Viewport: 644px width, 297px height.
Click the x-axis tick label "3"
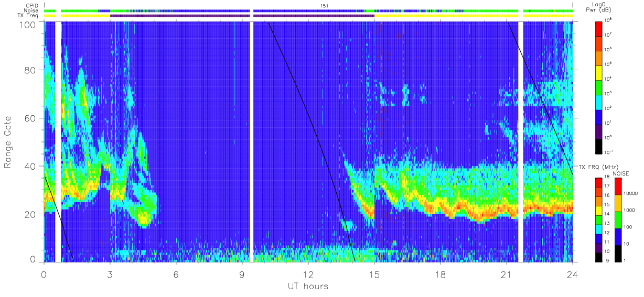(x=110, y=274)
